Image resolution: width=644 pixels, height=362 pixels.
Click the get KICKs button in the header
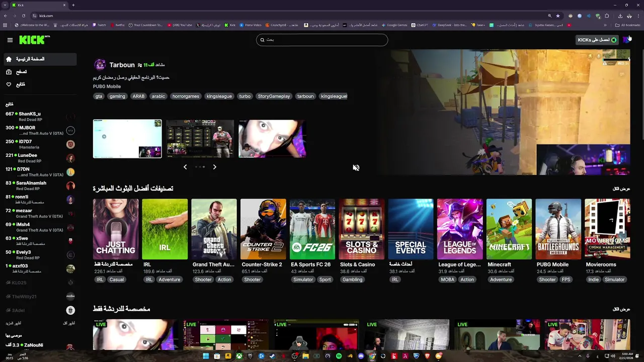(x=597, y=40)
